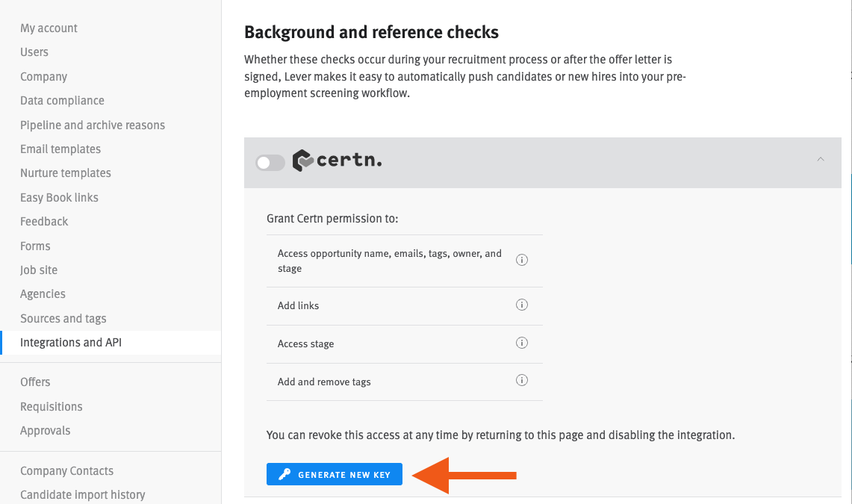
Task: Click Generate New Key button
Action: (x=335, y=474)
